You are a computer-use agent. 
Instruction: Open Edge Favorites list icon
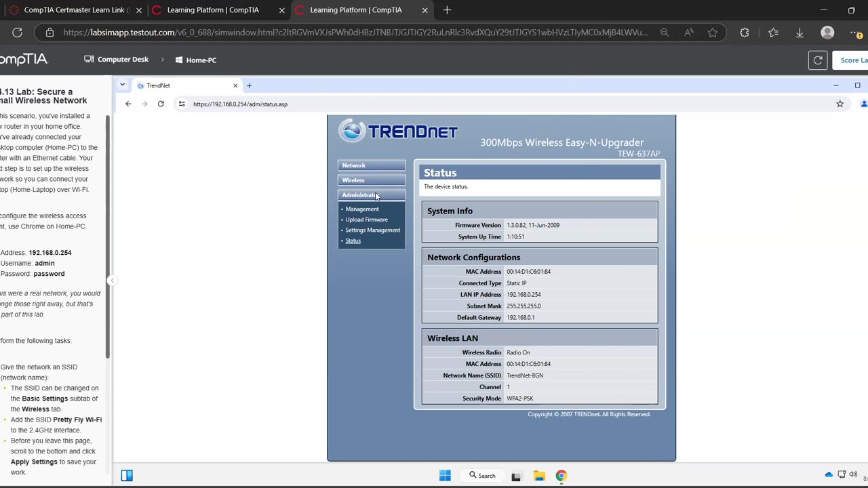(x=774, y=33)
